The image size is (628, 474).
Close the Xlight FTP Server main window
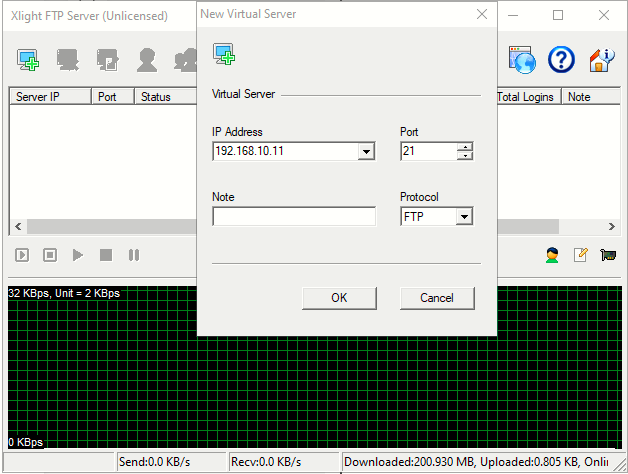604,16
